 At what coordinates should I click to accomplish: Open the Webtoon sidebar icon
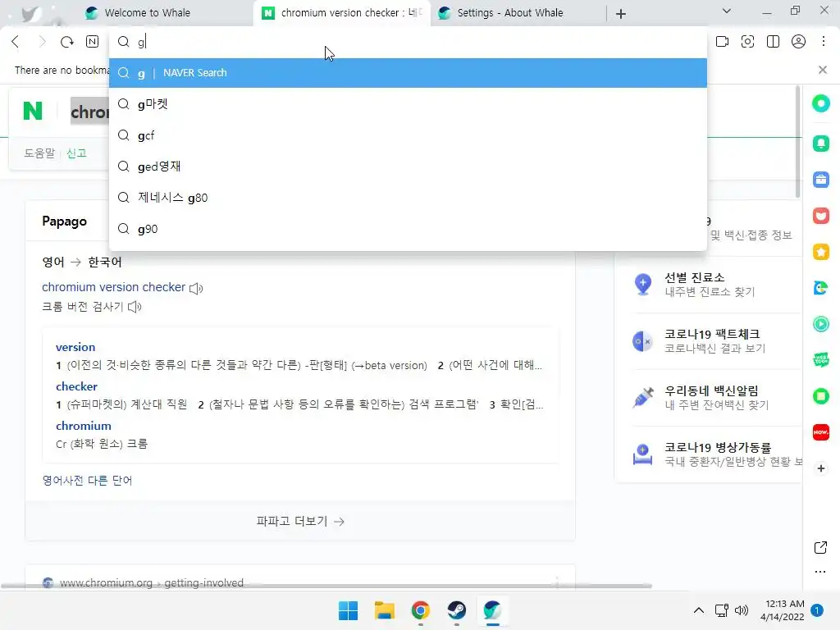[x=820, y=360]
